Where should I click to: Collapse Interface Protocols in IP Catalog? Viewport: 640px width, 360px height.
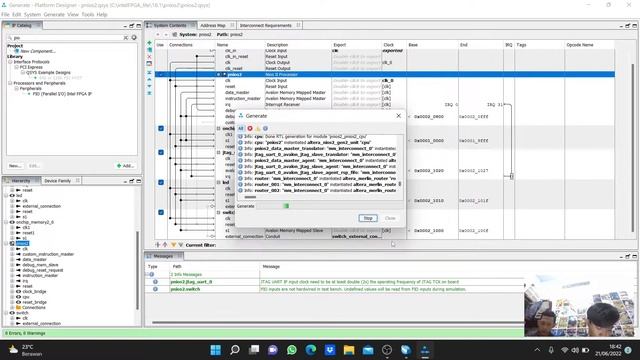10,62
